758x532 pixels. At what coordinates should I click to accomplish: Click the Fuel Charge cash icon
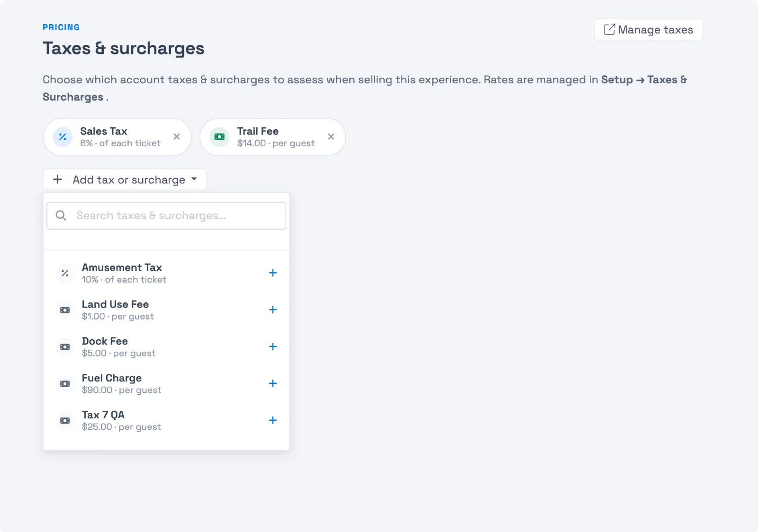(65, 384)
